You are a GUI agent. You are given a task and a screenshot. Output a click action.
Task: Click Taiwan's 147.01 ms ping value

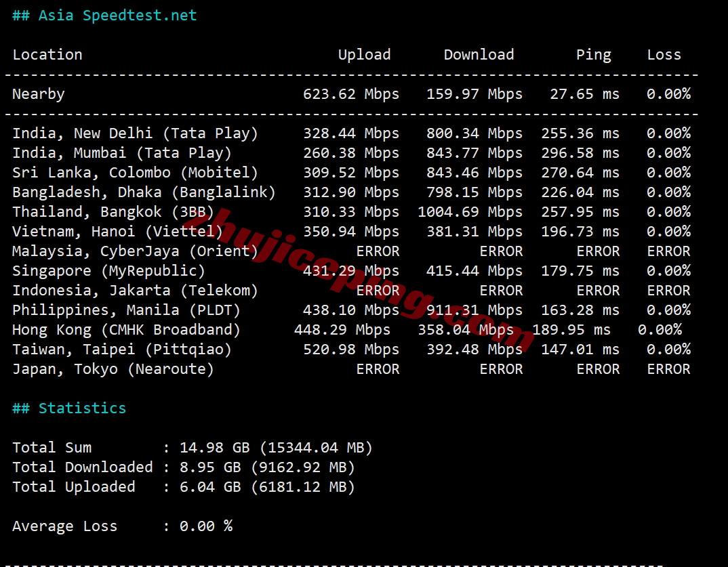click(580, 350)
